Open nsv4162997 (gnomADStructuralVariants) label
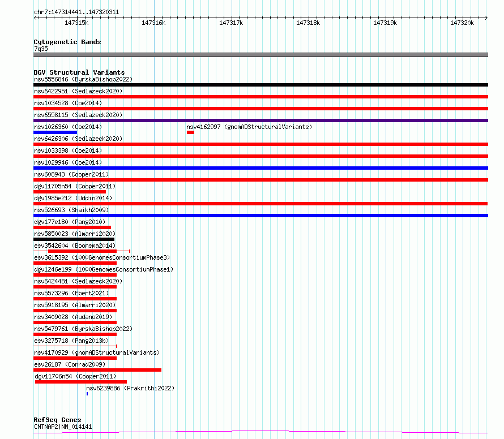Viewport: 504px width, 439px height. [x=249, y=127]
